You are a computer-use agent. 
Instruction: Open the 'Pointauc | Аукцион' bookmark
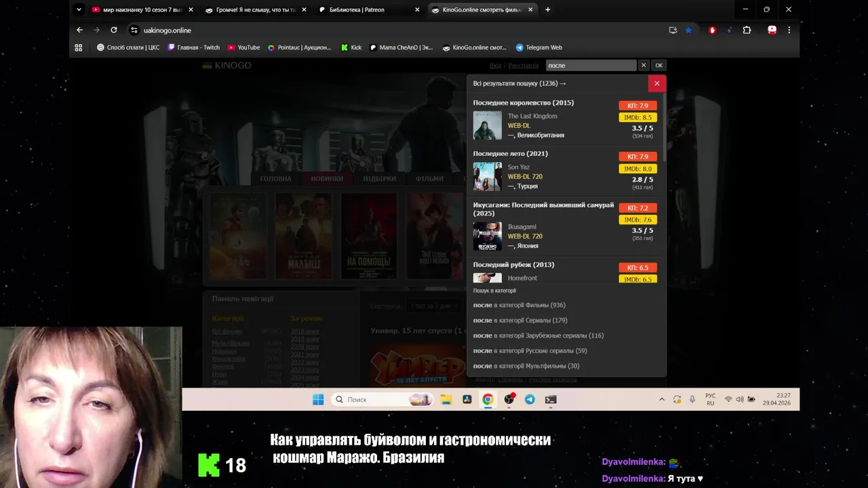click(x=299, y=47)
